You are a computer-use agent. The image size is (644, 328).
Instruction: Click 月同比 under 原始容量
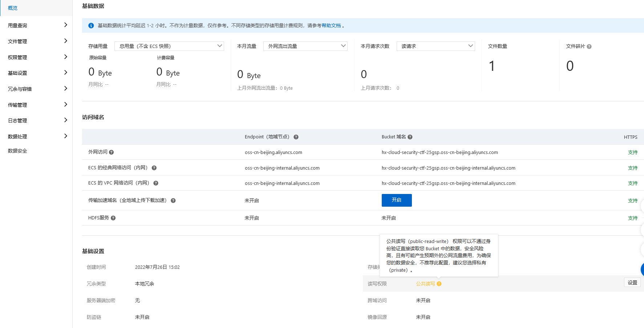96,84
